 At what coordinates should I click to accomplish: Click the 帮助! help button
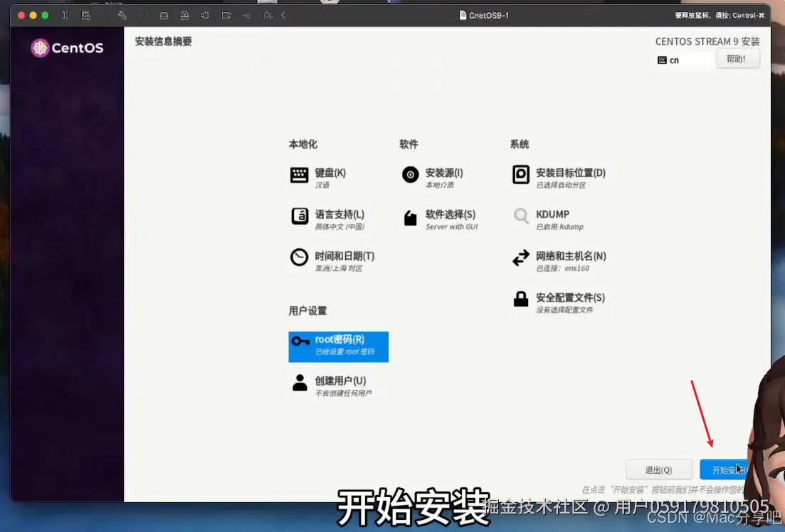pos(738,59)
